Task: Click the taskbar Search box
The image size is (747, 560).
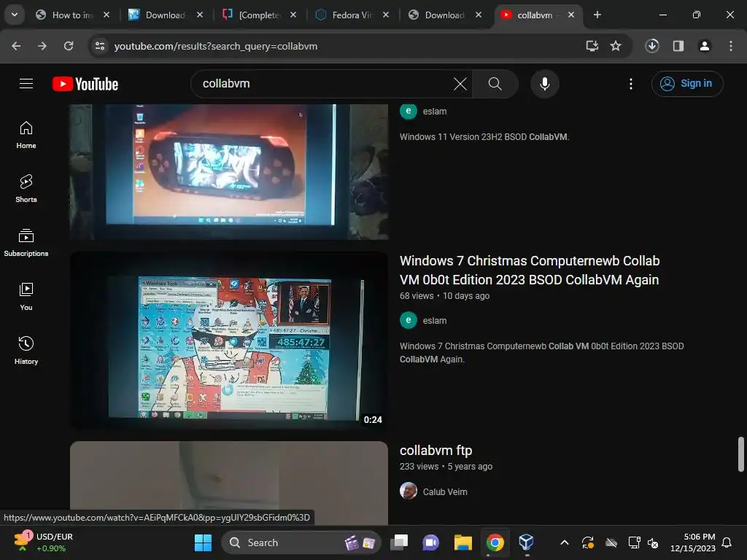Action: [x=301, y=542]
